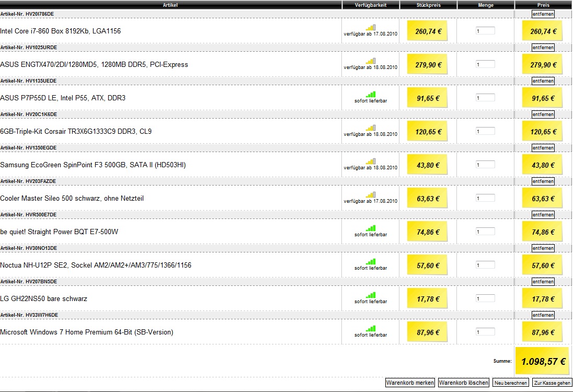Viewport: 573px width, 392px height.
Task: Click total sum 1.098,57 €
Action: click(x=543, y=361)
